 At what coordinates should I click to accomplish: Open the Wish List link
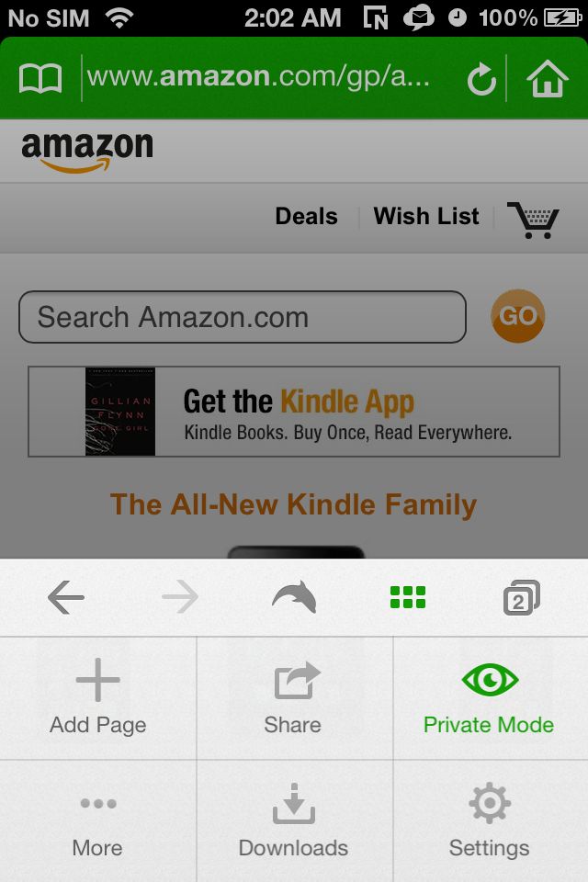point(426,217)
